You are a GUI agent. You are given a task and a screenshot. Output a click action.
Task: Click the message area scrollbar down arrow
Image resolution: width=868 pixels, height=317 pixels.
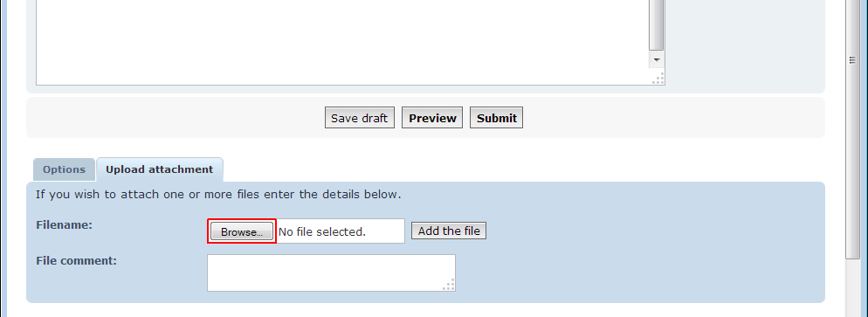(657, 59)
